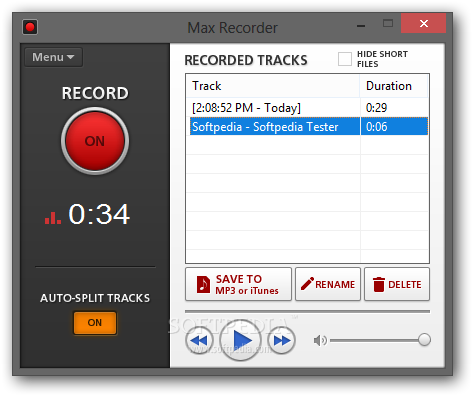Click the fast-forward playback button

coord(281,340)
